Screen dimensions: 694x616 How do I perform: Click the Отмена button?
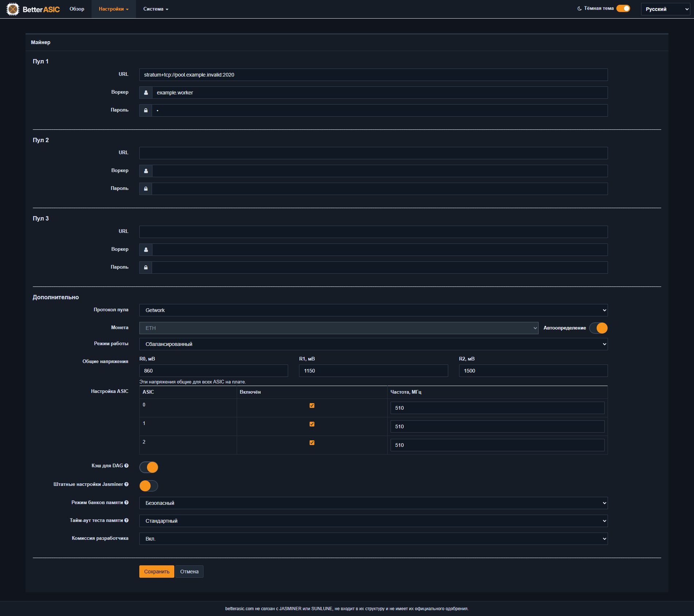(189, 572)
